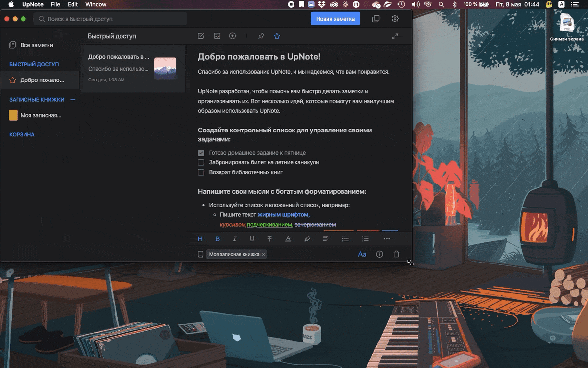The width and height of the screenshot is (588, 368).
Task: Move note to trash via trash can icon
Action: 396,254
